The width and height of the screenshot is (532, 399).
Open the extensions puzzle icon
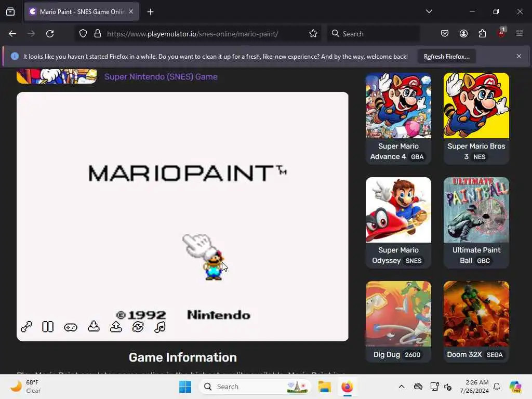coord(483,34)
